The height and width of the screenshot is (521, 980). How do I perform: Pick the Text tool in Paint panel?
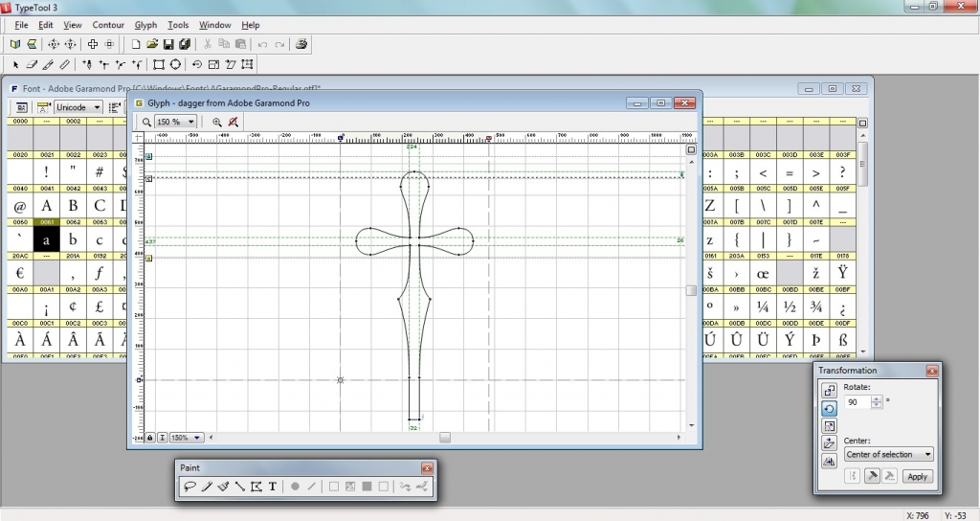tap(273, 487)
